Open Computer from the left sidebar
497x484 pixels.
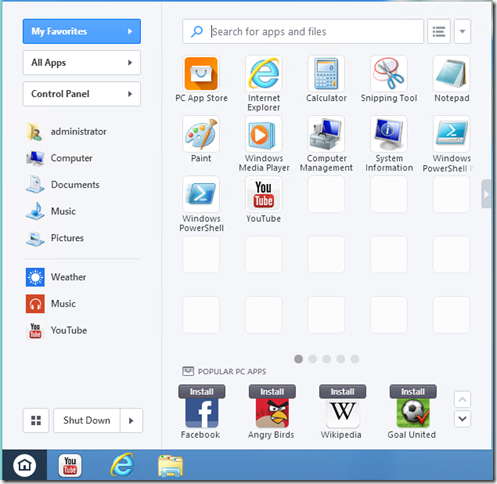60,158
